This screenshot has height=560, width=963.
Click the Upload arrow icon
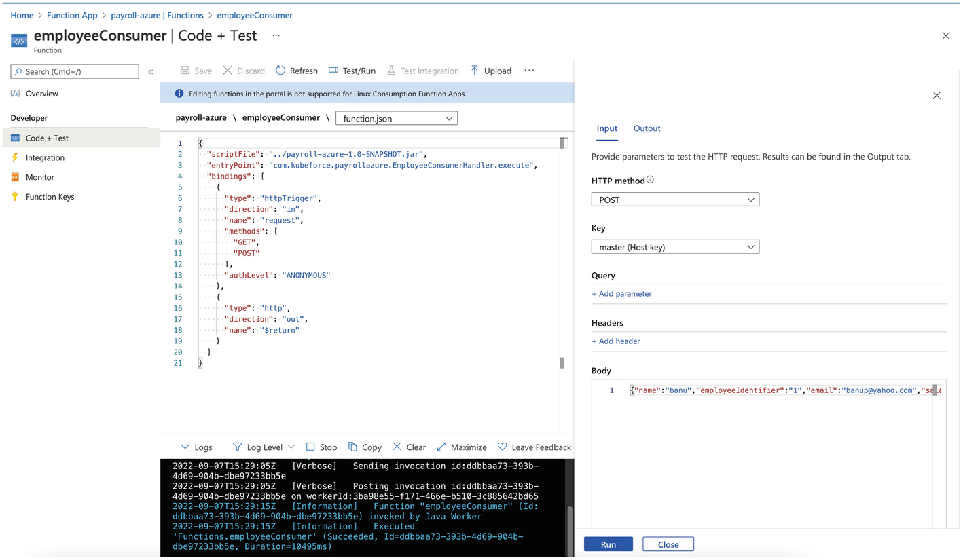click(x=475, y=71)
